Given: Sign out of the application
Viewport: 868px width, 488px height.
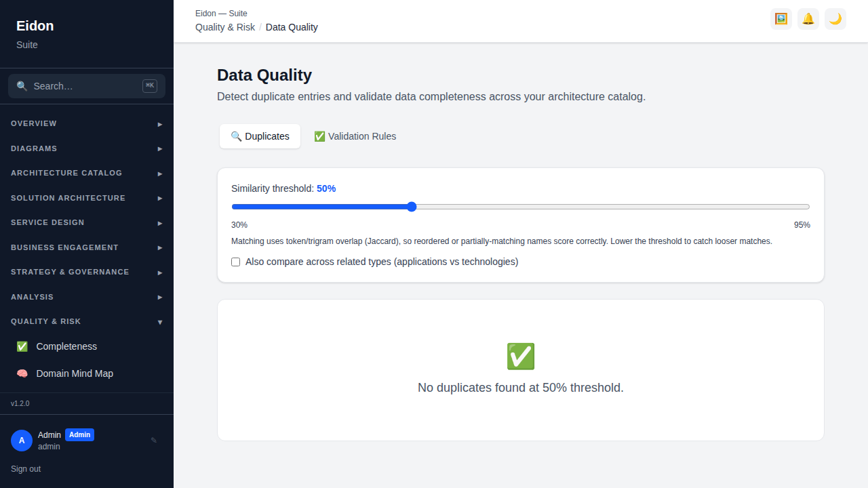Looking at the screenshot, I should point(26,469).
